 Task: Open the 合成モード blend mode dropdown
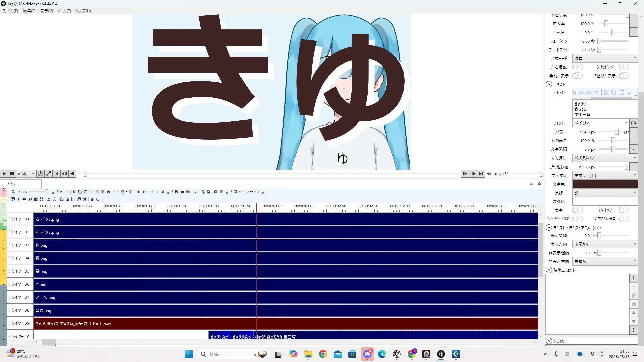[x=604, y=58]
